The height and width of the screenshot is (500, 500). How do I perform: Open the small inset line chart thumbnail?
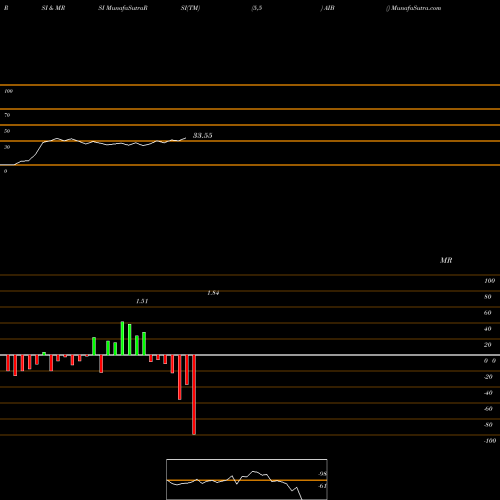247,479
